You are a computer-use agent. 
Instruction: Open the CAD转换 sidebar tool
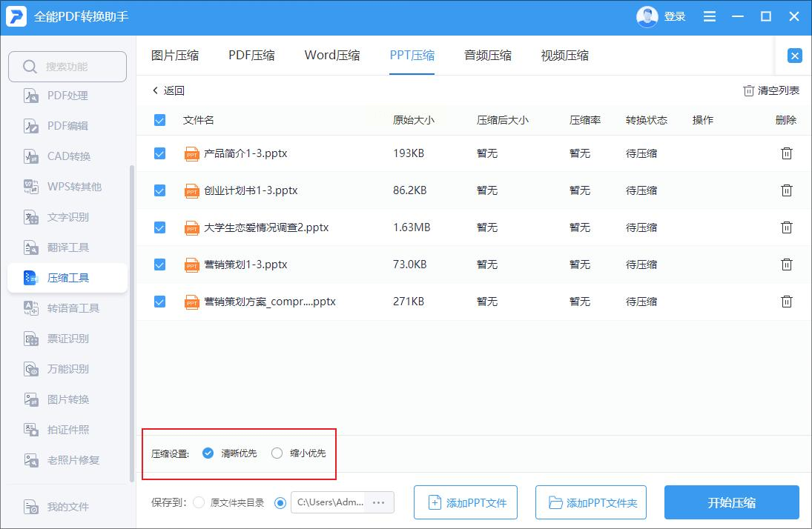[x=68, y=156]
